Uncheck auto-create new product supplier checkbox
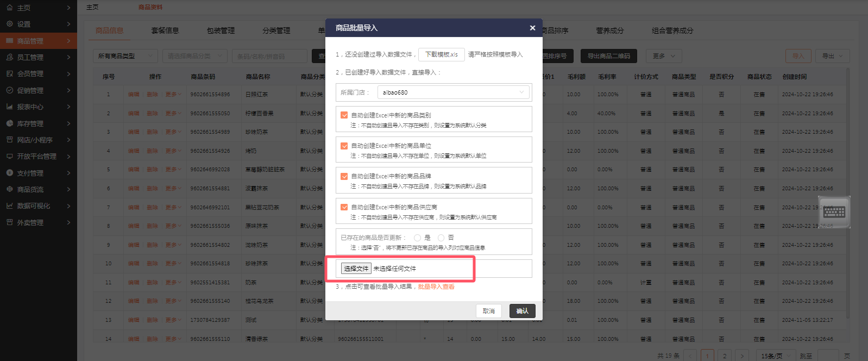Screen dimensions: 868x361 344,207
